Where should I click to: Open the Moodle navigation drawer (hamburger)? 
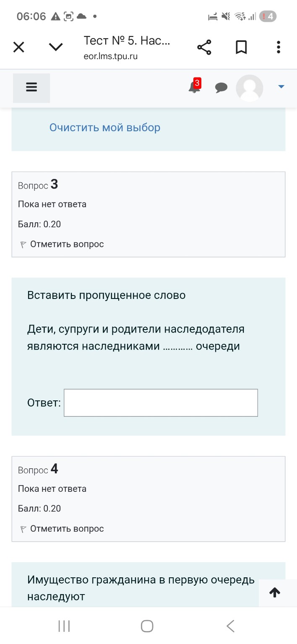[31, 88]
